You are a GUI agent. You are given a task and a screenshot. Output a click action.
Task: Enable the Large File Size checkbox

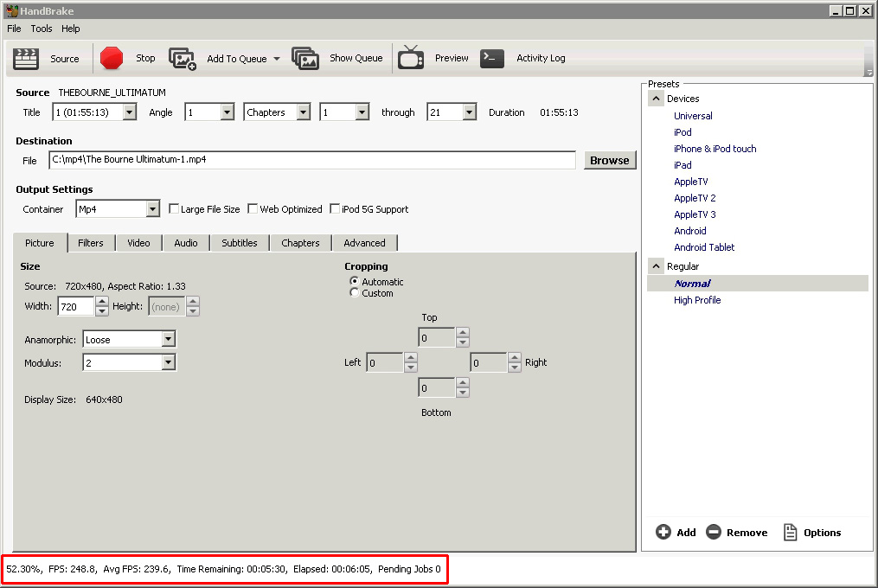point(174,209)
